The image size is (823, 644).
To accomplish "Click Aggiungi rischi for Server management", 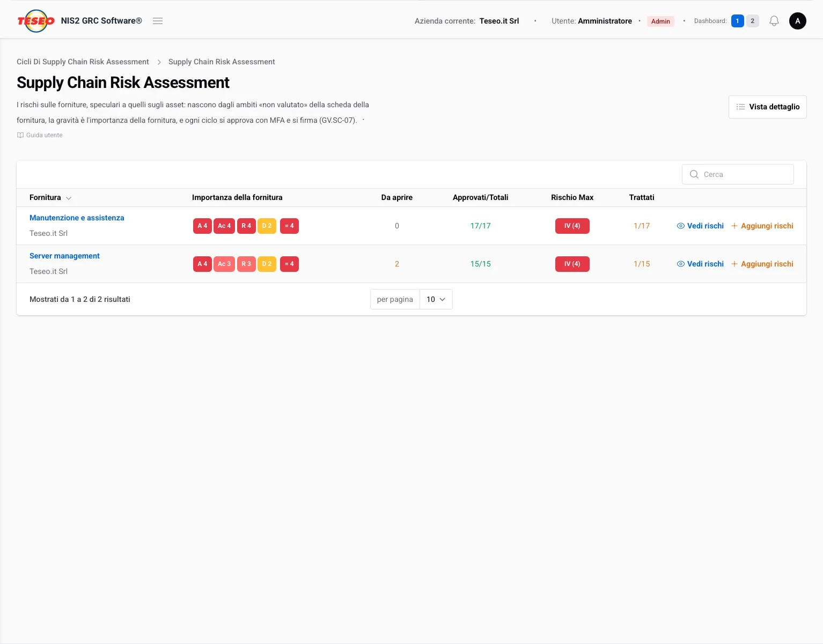I will [x=762, y=264].
